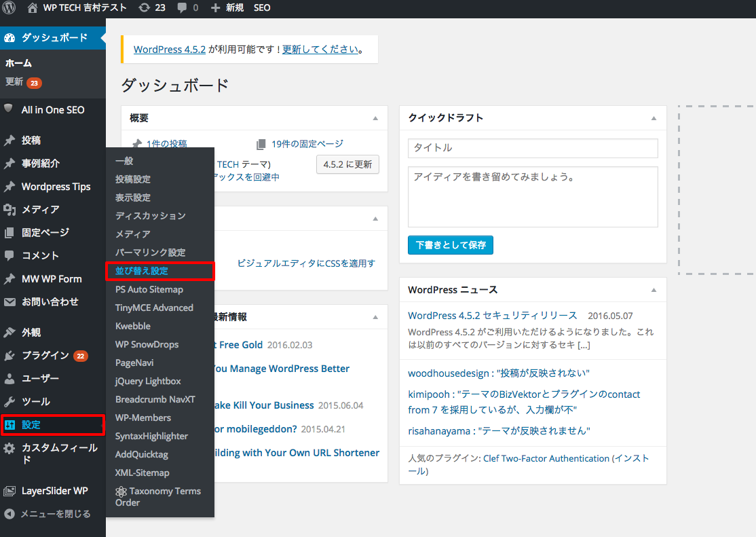
Task: Open SEO item in admin bar
Action: (x=262, y=7)
